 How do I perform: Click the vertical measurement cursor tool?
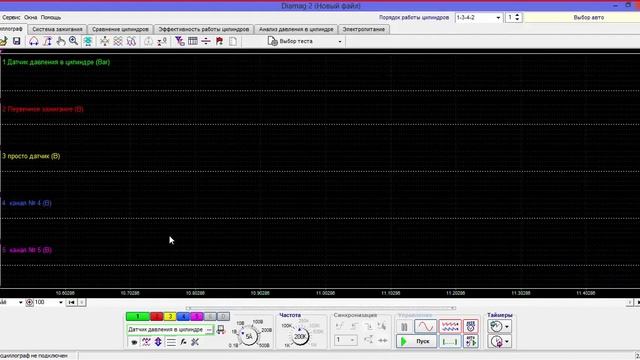coord(47,41)
